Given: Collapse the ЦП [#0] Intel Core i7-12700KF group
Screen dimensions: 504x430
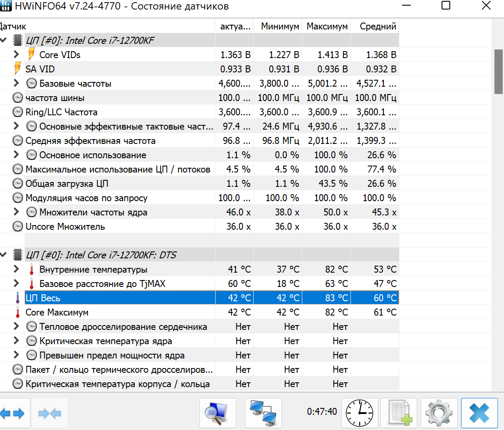Looking at the screenshot, I should (3, 40).
